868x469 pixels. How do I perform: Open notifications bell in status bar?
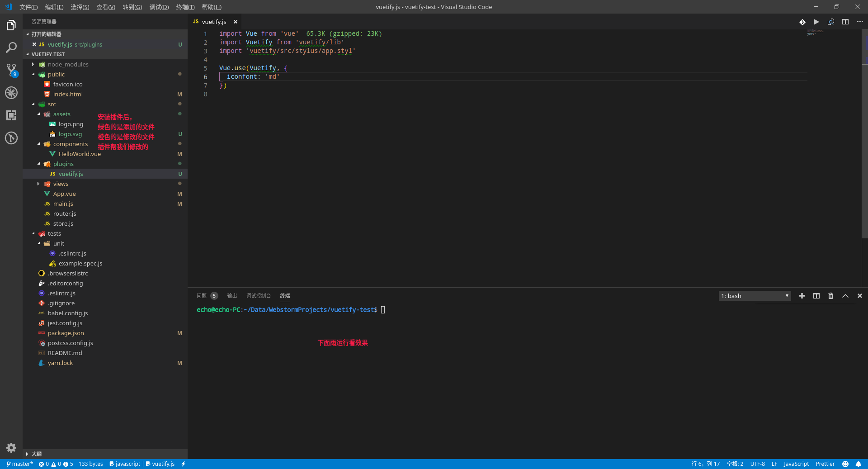859,464
